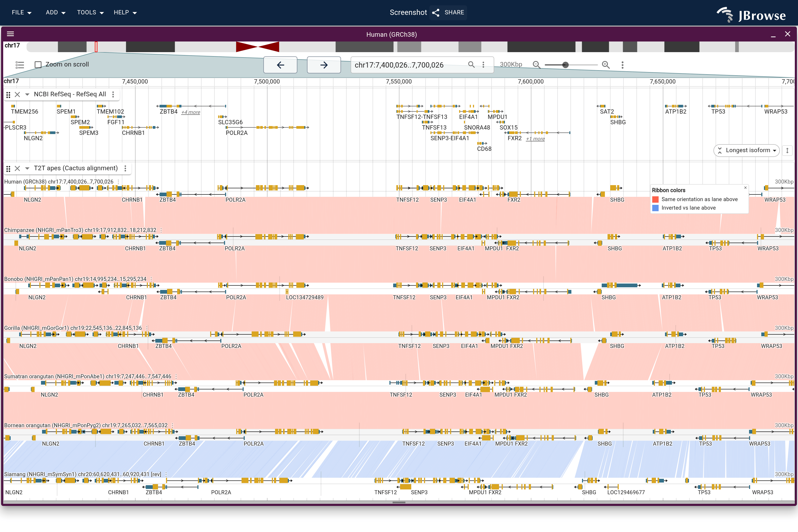Open T2T apes track menu dots
Viewport: 798px width, 532px height.
(x=125, y=168)
